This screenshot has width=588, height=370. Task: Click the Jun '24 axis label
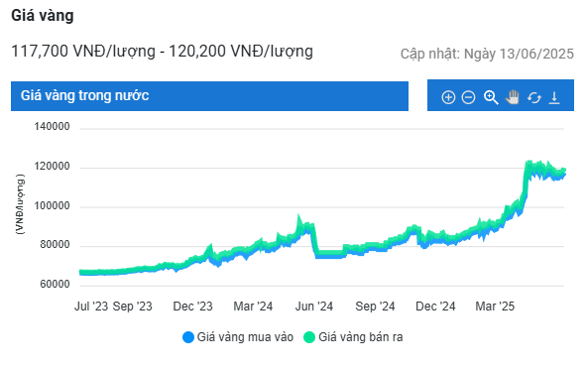[x=314, y=307]
